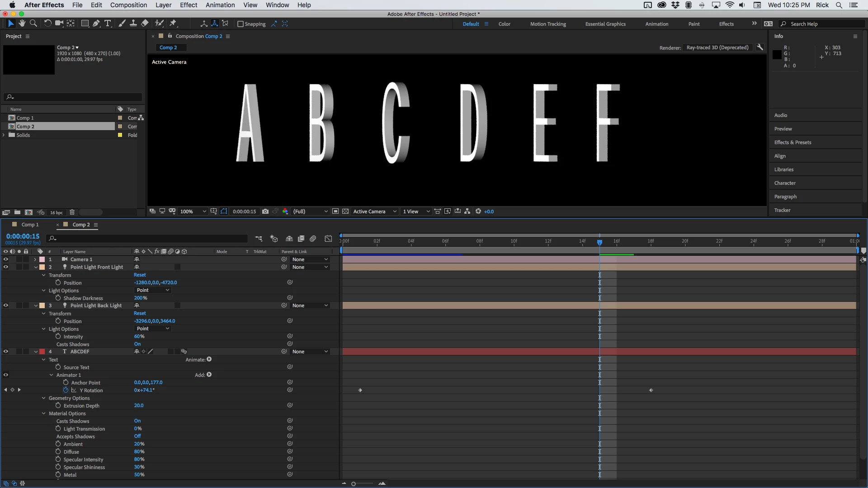868x488 pixels.
Task: Open the Full resolution dropdown
Action: click(310, 211)
